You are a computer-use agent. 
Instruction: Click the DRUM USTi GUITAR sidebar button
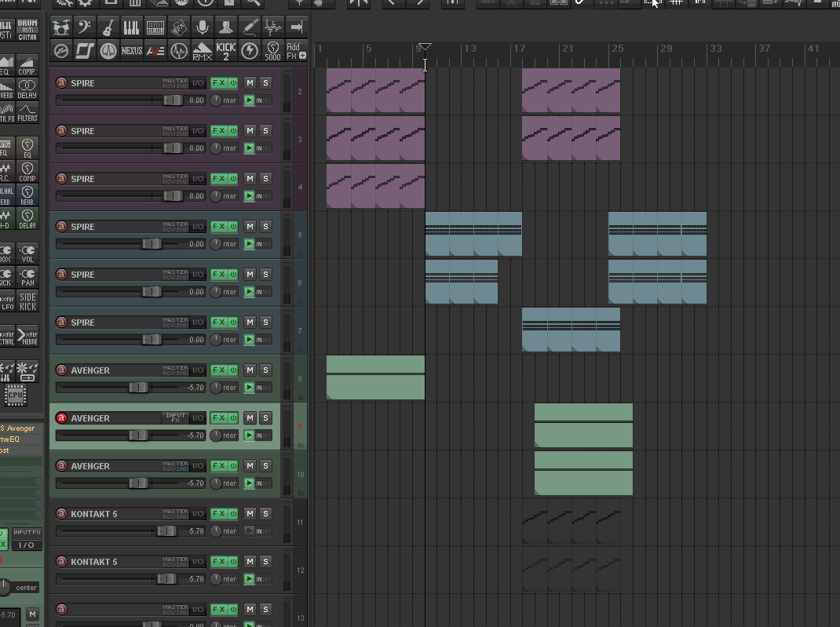click(x=27, y=30)
